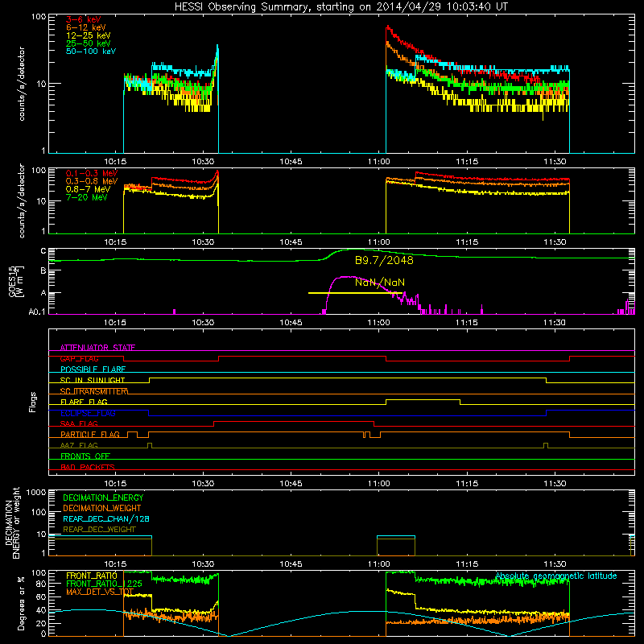Screen dimensions: 644x644
Task: Click the cyan '50-100 keV' legend label
Action: click(91, 52)
